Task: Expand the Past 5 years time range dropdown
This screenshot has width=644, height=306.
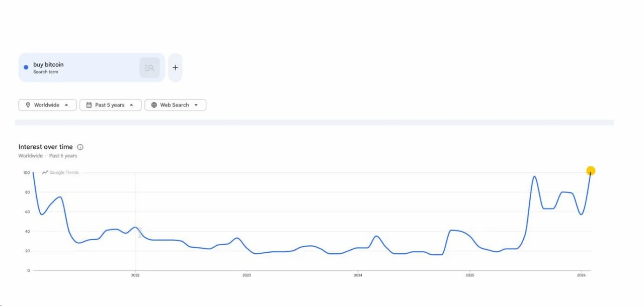Action: [x=110, y=105]
